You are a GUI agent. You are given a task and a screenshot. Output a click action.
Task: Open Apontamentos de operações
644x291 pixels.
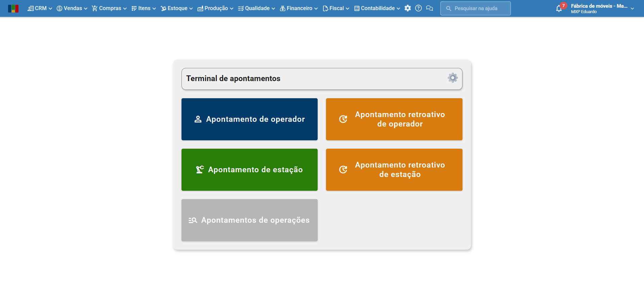(249, 220)
